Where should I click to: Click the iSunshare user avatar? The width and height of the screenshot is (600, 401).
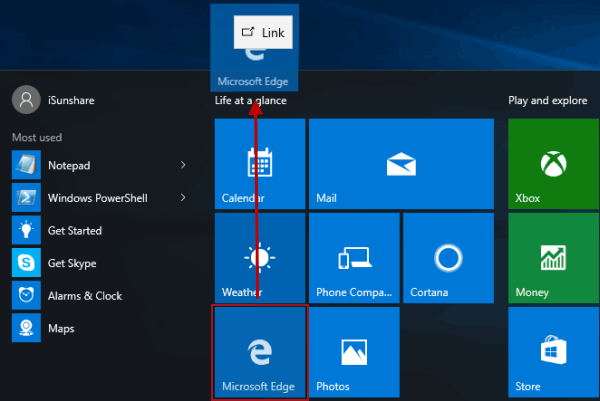[26, 99]
